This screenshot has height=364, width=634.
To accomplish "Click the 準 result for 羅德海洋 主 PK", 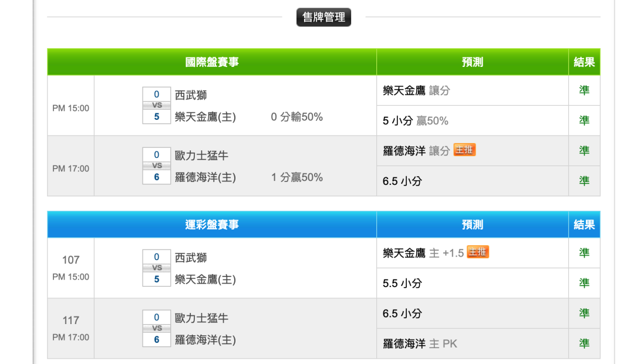I will 584,343.
